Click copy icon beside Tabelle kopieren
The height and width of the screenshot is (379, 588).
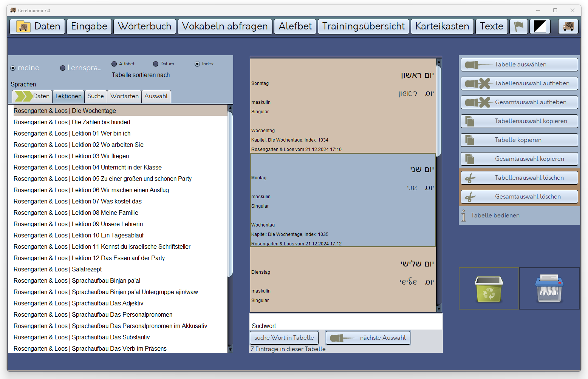click(470, 140)
